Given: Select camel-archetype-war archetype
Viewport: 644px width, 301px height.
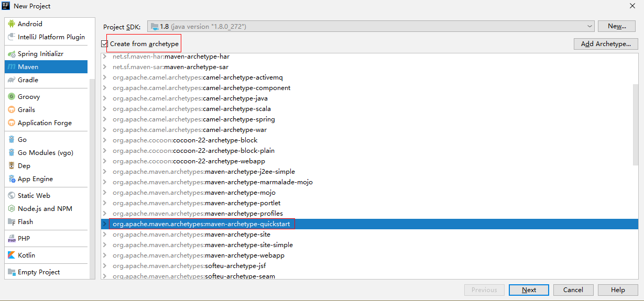Looking at the screenshot, I should pos(369,130).
